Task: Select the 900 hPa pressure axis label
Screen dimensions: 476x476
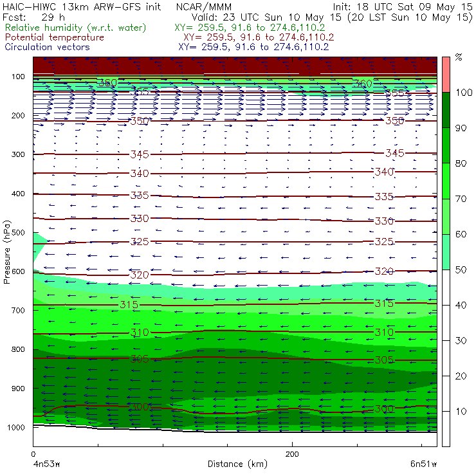Action: point(18,389)
